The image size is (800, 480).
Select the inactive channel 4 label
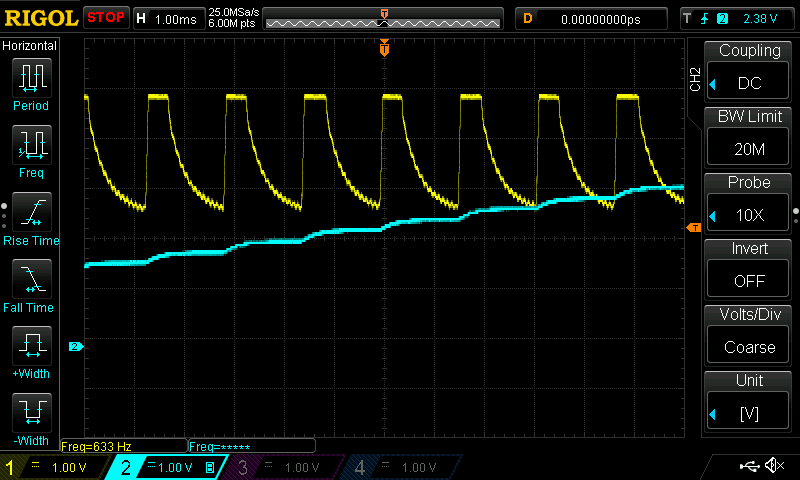[x=401, y=467]
